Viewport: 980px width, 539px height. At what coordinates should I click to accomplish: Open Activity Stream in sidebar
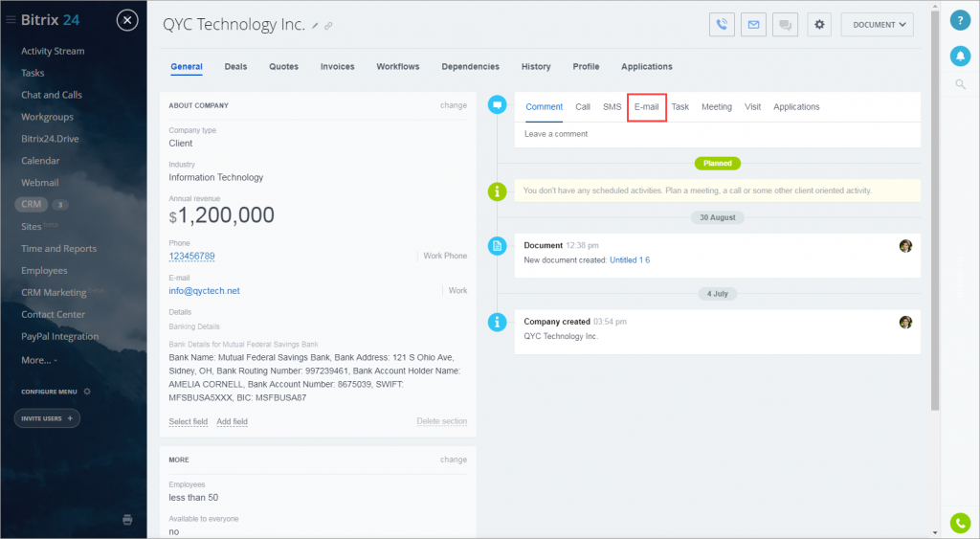pos(53,52)
